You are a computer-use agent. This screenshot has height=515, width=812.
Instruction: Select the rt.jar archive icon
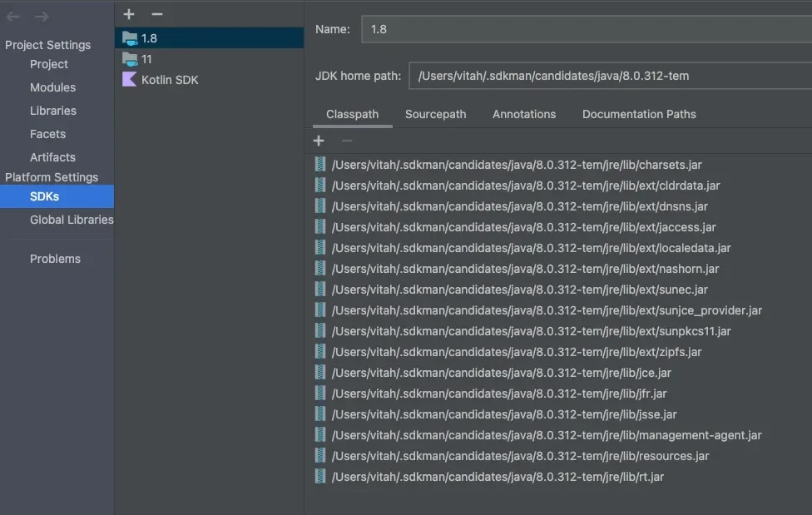320,477
